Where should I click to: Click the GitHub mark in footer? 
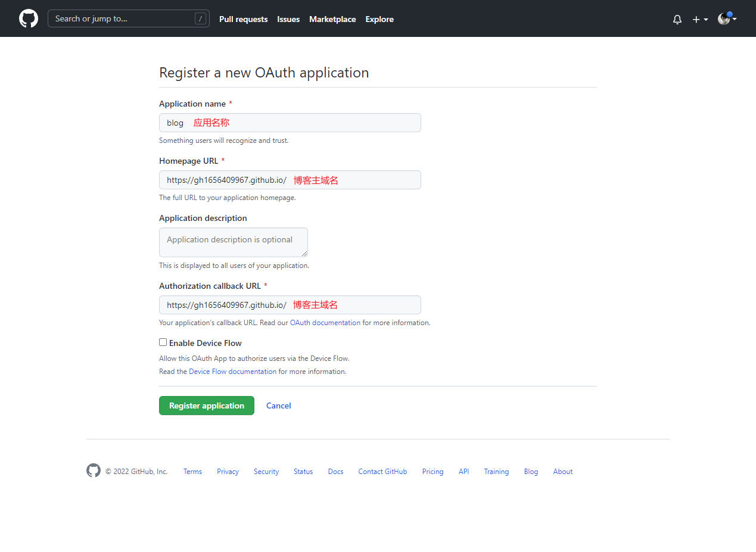94,471
